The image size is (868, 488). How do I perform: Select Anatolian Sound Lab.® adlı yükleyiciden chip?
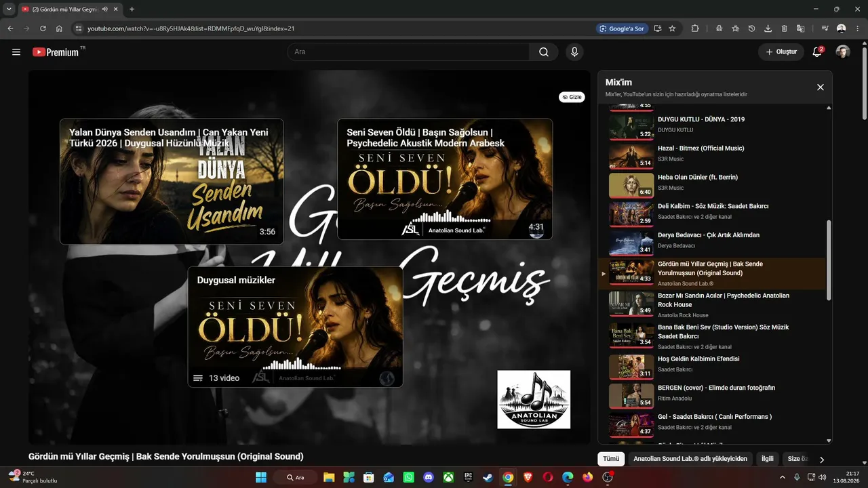pos(690,459)
